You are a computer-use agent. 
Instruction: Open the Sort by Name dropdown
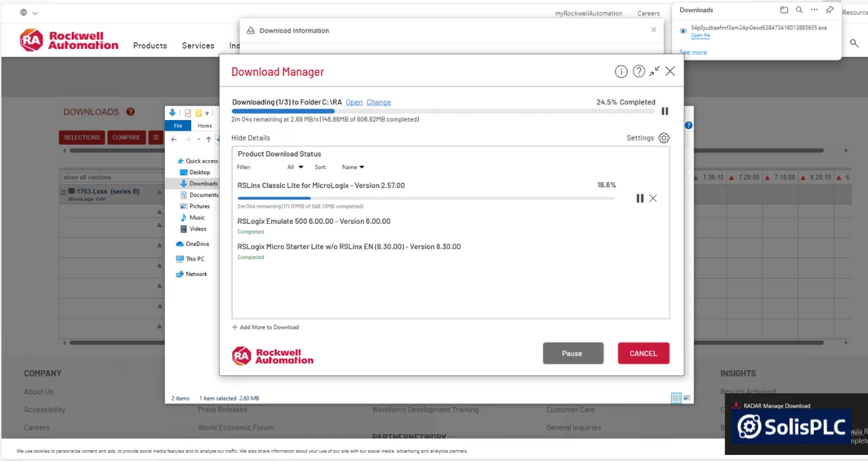(352, 167)
